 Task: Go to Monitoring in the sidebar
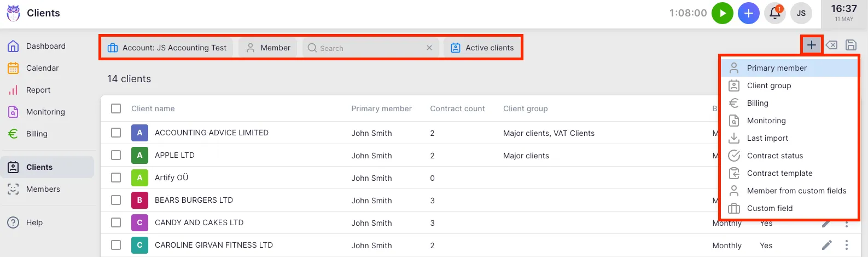coord(45,112)
